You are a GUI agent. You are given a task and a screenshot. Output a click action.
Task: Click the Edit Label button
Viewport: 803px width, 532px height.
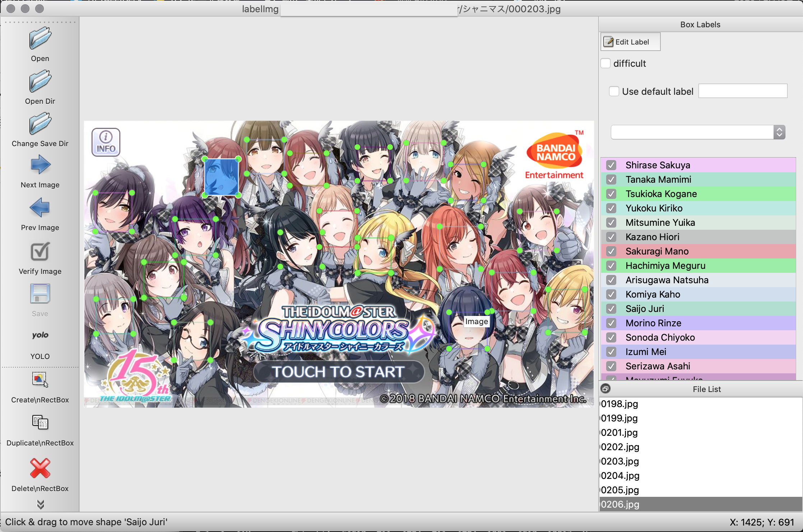tap(631, 42)
